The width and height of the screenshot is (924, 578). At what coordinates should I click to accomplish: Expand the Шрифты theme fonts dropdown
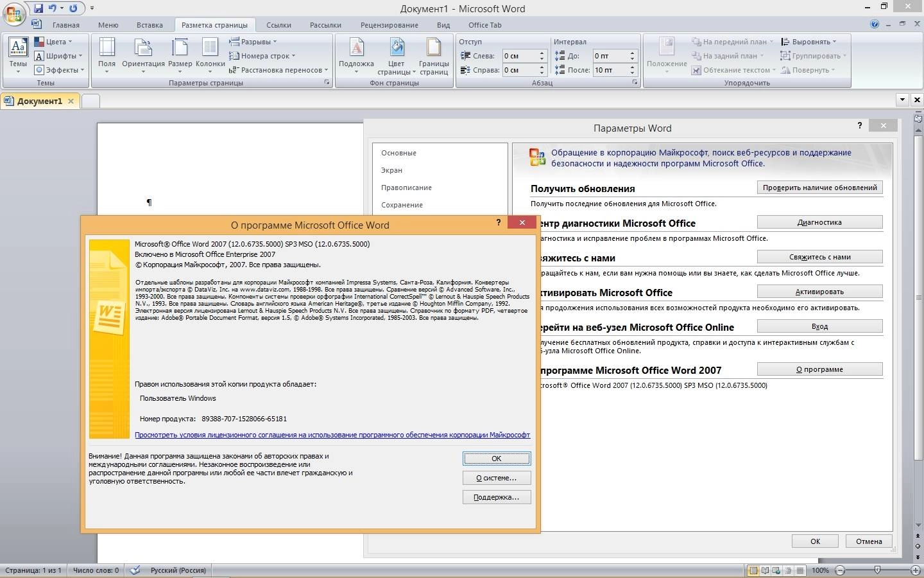pos(58,56)
